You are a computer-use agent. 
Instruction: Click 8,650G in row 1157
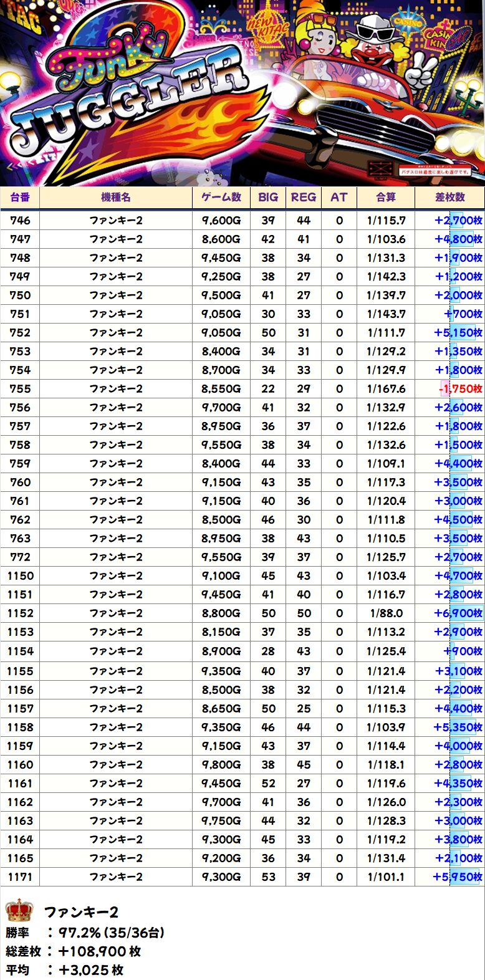pyautogui.click(x=221, y=708)
